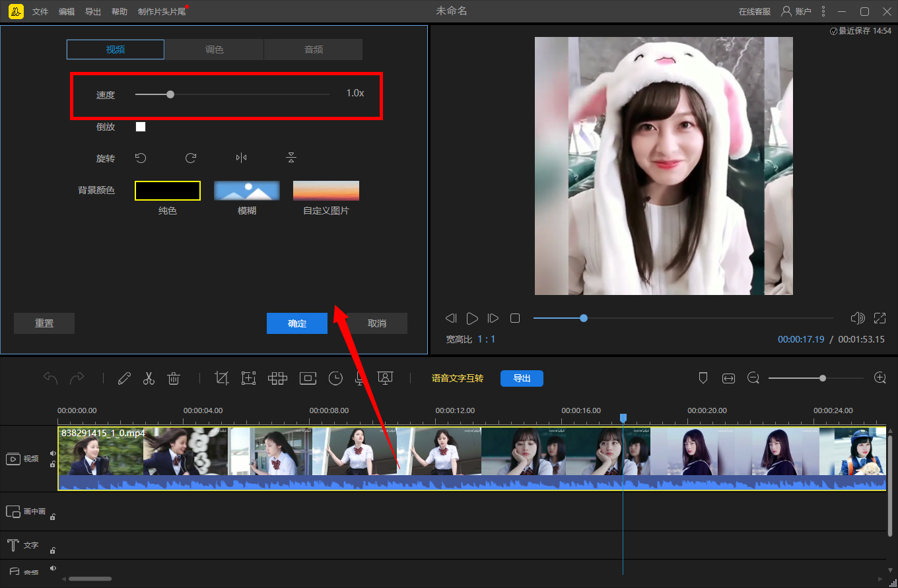The image size is (898, 588).
Task: Click the zoom/focus frame icon
Action: pyautogui.click(x=248, y=378)
